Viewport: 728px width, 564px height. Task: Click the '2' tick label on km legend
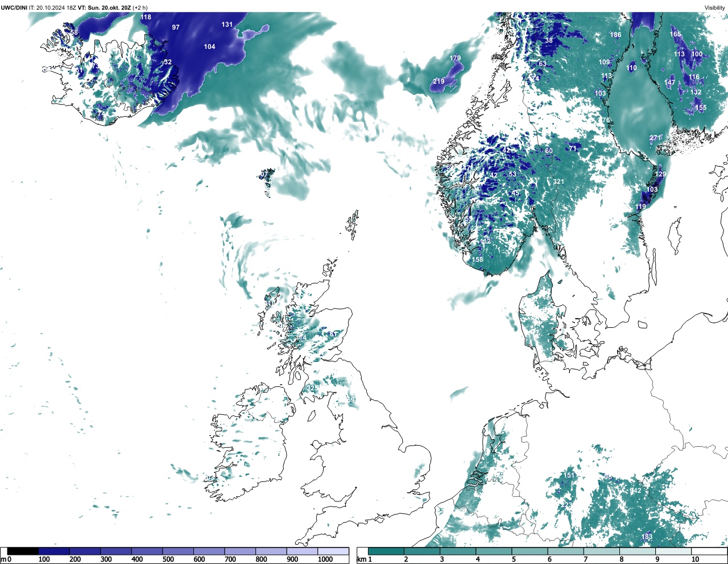[406, 559]
